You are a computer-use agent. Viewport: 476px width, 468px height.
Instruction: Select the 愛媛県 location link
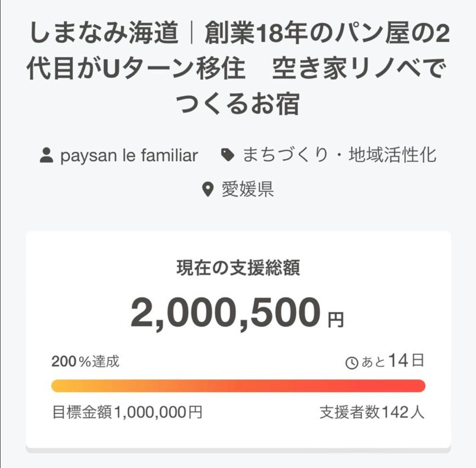coord(248,189)
